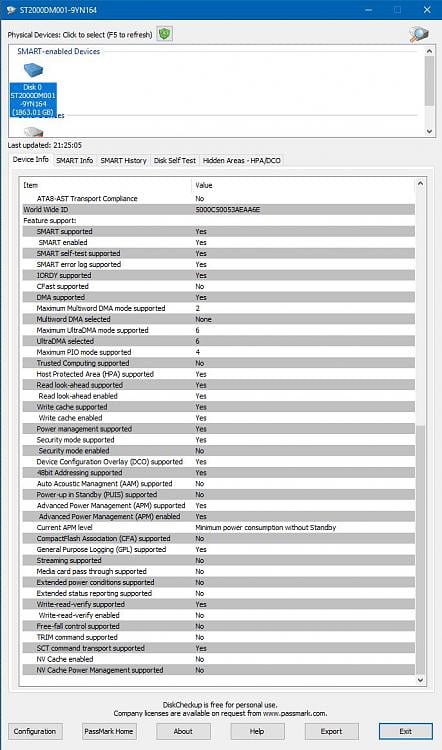
Task: Click info table scroll down arrow
Action: [420, 680]
